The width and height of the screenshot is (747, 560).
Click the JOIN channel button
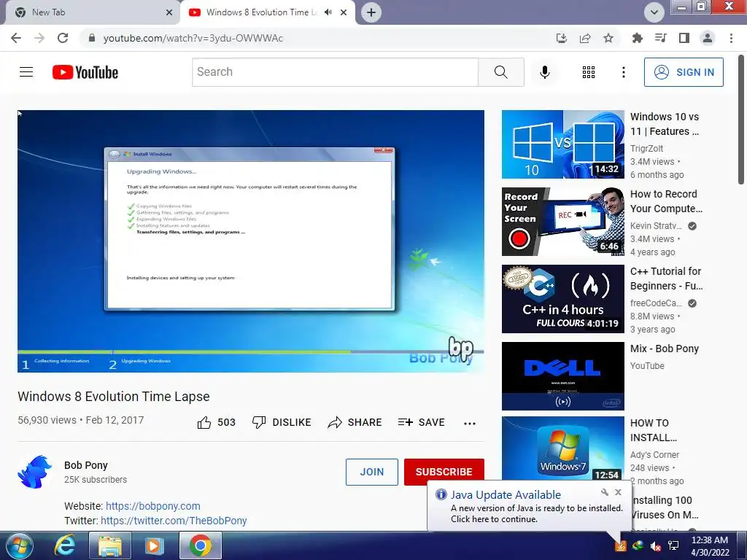pos(371,472)
